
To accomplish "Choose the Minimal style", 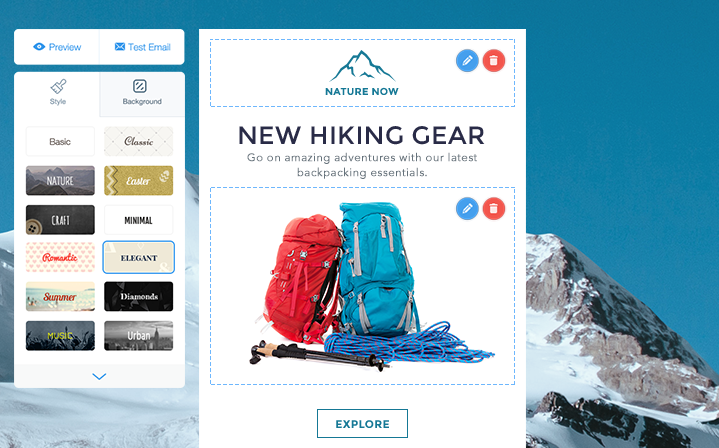I will [138, 220].
